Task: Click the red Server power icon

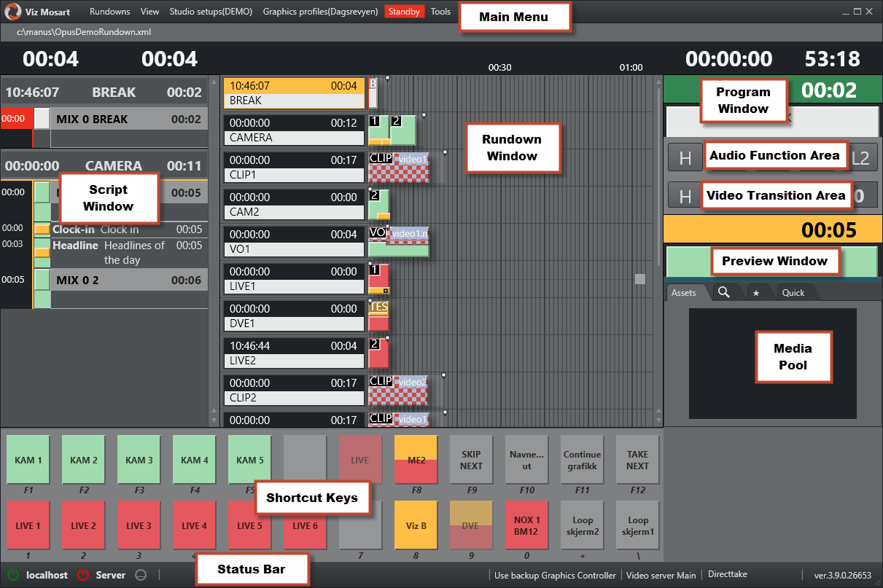Action: point(83,575)
